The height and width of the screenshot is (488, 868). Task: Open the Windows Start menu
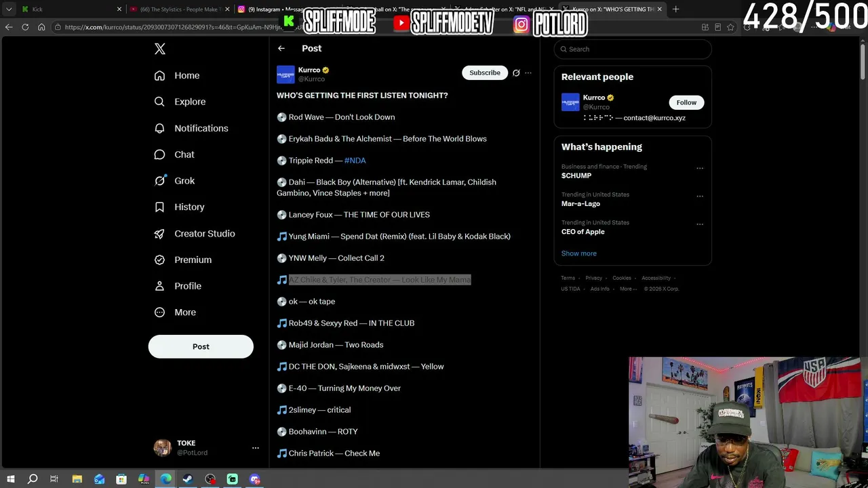(10, 479)
